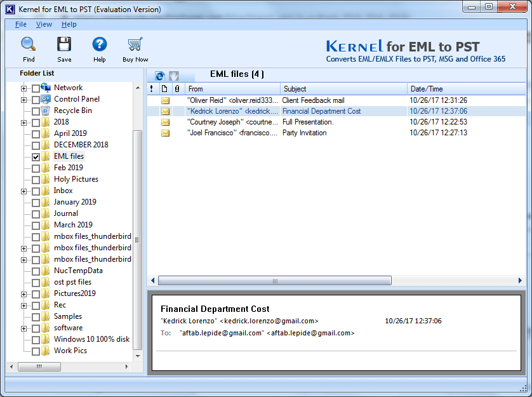Viewport: 532px width, 397px height.
Task: Select the Party Invitation email row
Action: (x=336, y=133)
